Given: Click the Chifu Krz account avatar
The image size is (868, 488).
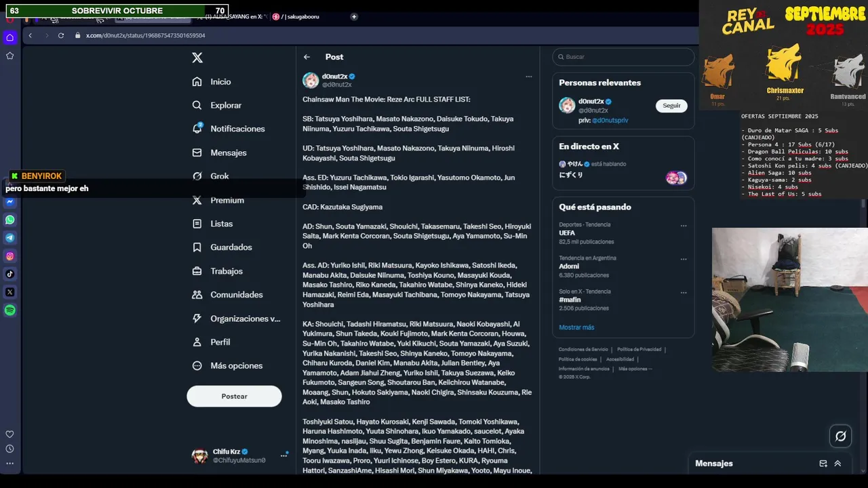Looking at the screenshot, I should [199, 455].
